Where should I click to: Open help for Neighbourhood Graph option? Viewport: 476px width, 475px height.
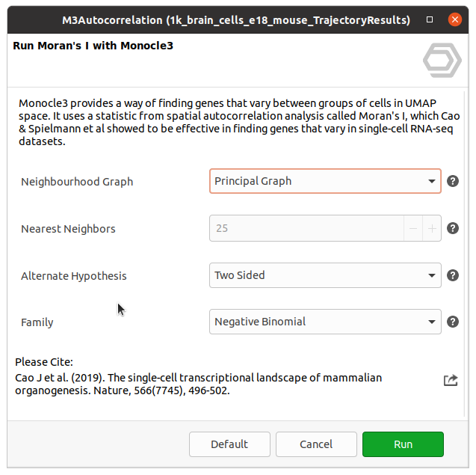coord(452,181)
